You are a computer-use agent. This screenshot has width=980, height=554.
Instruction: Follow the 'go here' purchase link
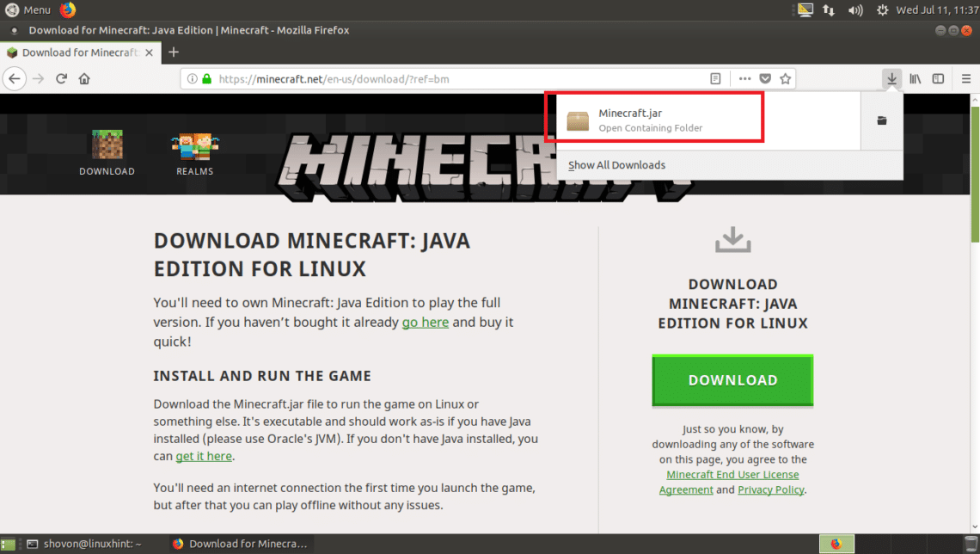click(x=425, y=322)
